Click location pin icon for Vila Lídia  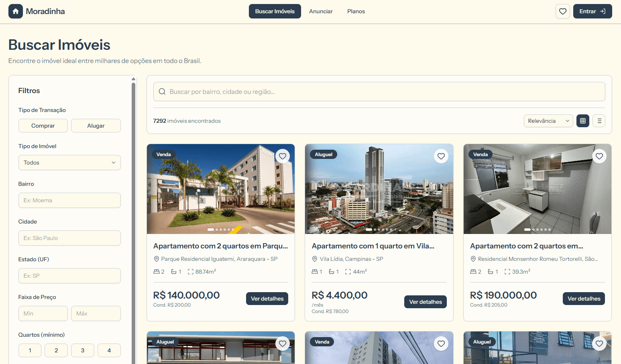click(315, 259)
